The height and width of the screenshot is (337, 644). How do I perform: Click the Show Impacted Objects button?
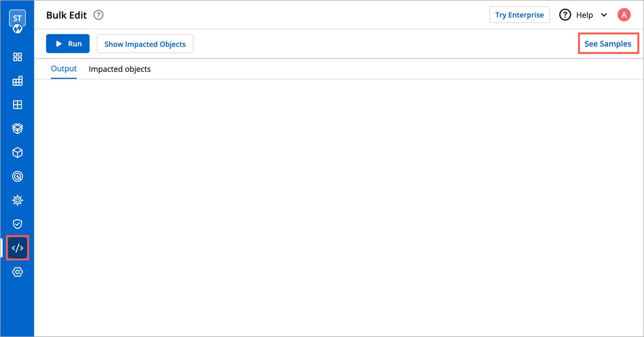pyautogui.click(x=145, y=44)
